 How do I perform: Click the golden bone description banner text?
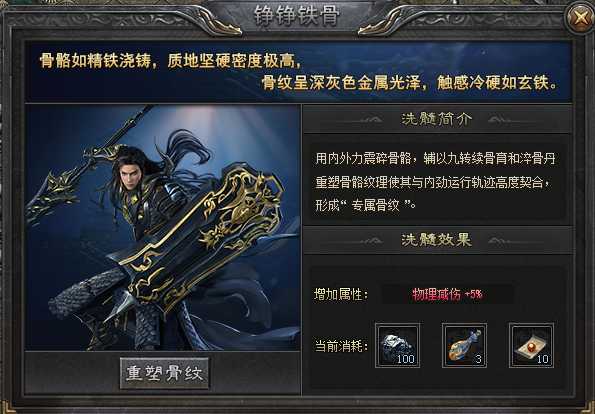tap(298, 72)
